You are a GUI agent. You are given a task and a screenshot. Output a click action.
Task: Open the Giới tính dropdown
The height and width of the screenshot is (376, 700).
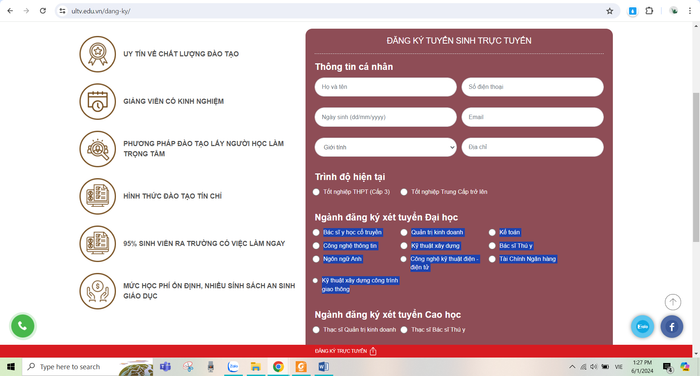385,147
